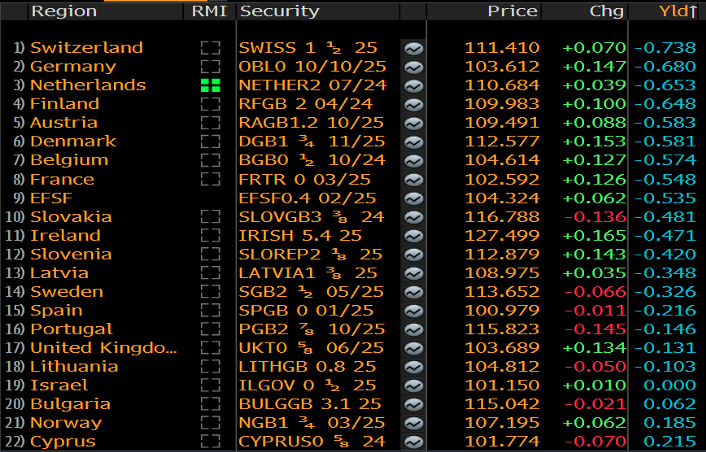Open chart icon for FRTR 0 03/25
Image resolution: width=706 pixels, height=452 pixels.
[413, 180]
